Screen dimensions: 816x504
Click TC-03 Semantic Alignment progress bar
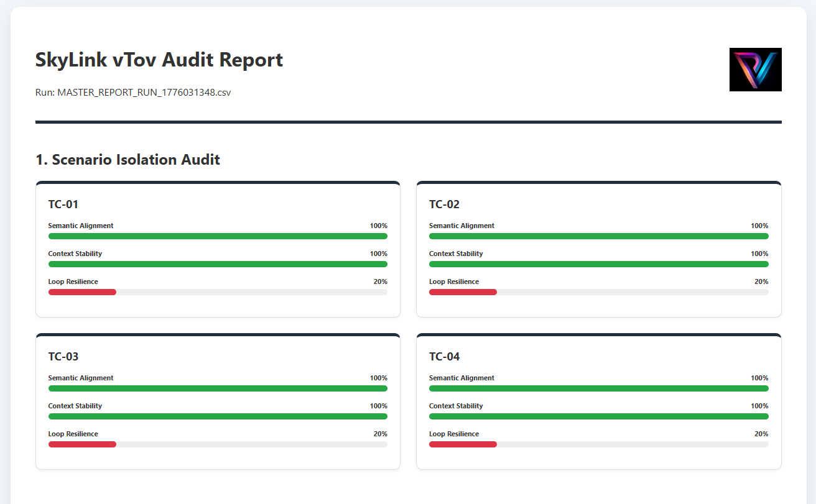218,388
